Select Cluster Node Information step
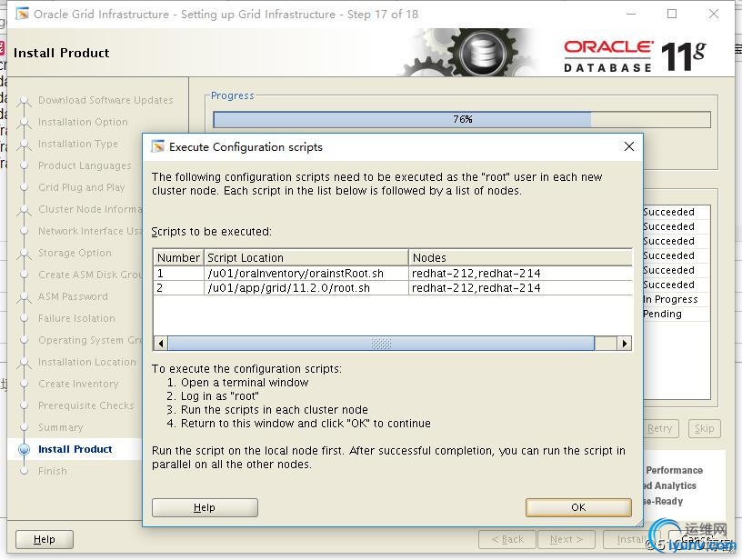The image size is (742, 560). pyautogui.click(x=90, y=209)
